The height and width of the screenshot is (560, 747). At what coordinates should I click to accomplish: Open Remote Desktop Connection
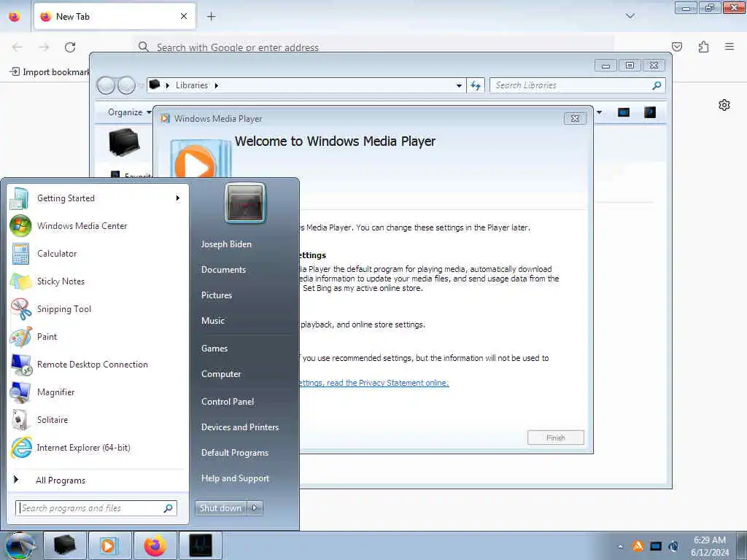pyautogui.click(x=98, y=365)
